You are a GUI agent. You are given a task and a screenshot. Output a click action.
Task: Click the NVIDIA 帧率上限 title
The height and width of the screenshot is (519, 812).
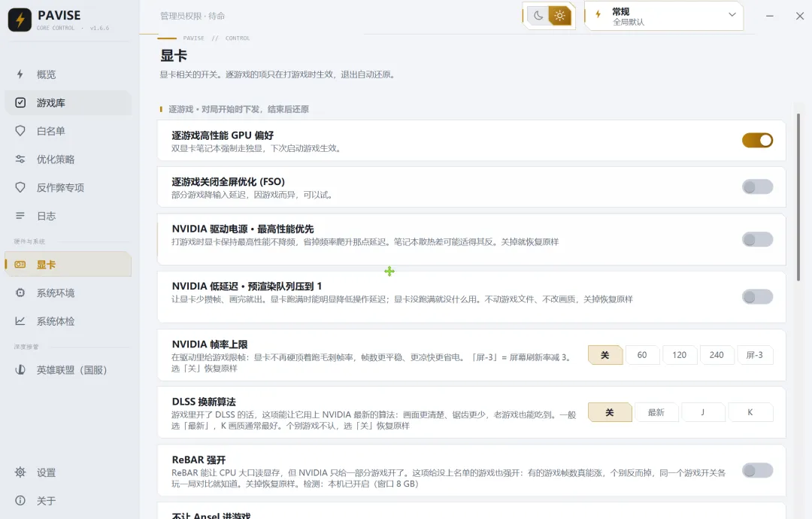(x=210, y=344)
